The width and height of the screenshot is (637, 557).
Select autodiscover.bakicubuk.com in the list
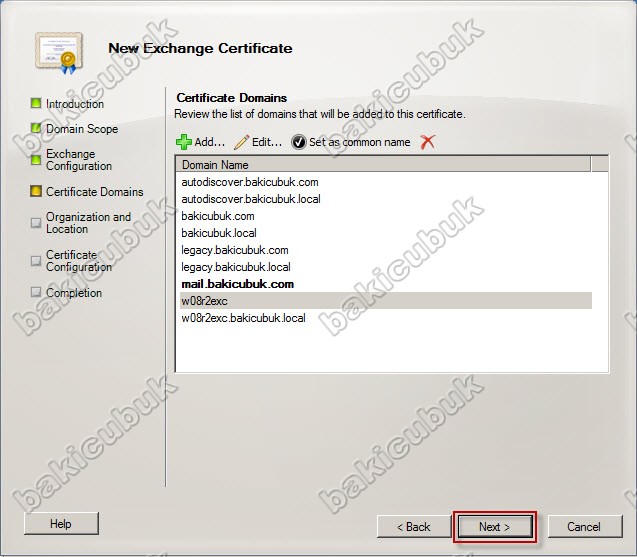click(x=386, y=182)
